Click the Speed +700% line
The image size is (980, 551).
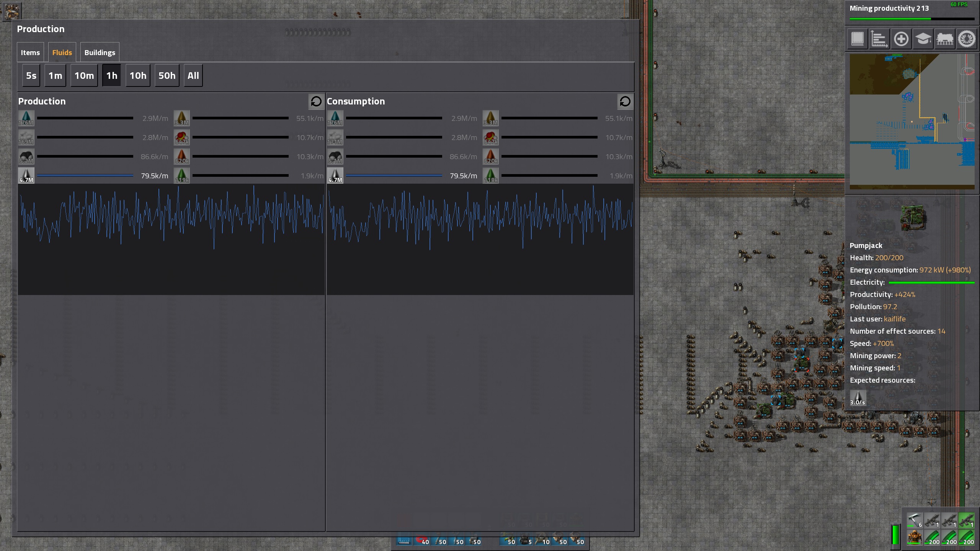coord(872,343)
